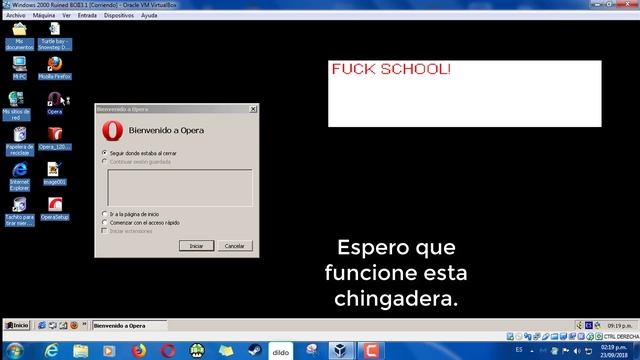Viewport: 640px width, 360px height.
Task: Click the ES language indicator on host
Action: coord(519,350)
